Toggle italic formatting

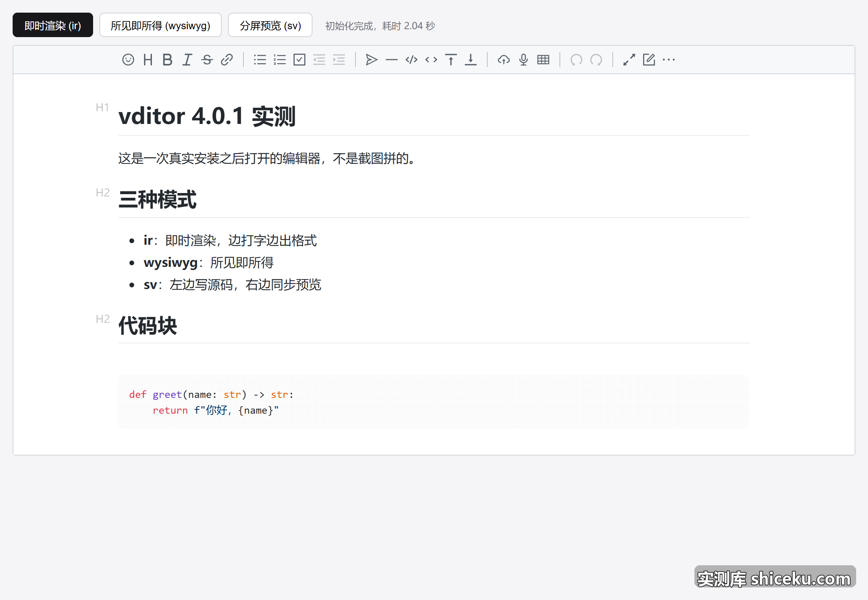187,60
